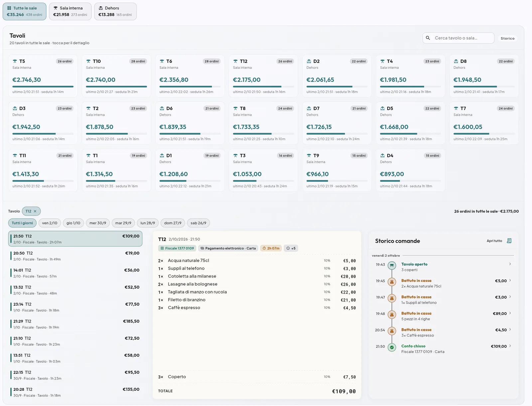Viewport: 532px width, 406px height.
Task: Select the Tutti i giorni filter
Action: click(22, 223)
